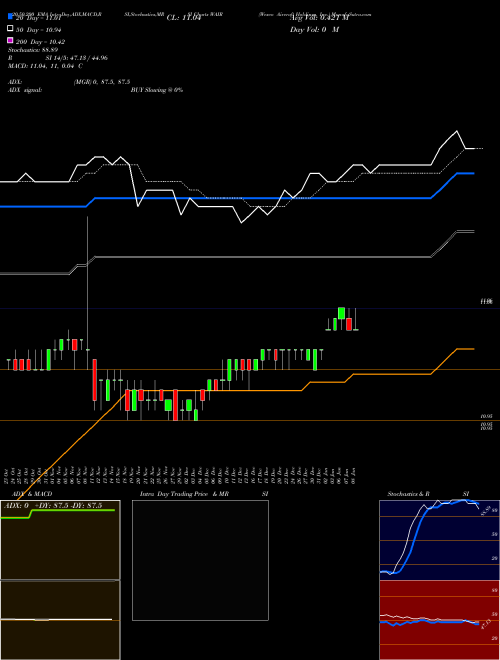Click the 'Avg Vol: 0.421 M' label

[319, 18]
